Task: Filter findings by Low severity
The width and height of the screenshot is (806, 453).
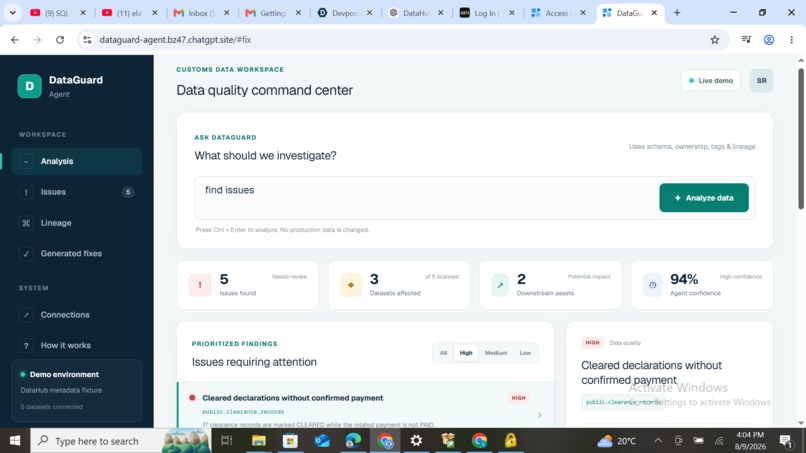Action: point(525,353)
